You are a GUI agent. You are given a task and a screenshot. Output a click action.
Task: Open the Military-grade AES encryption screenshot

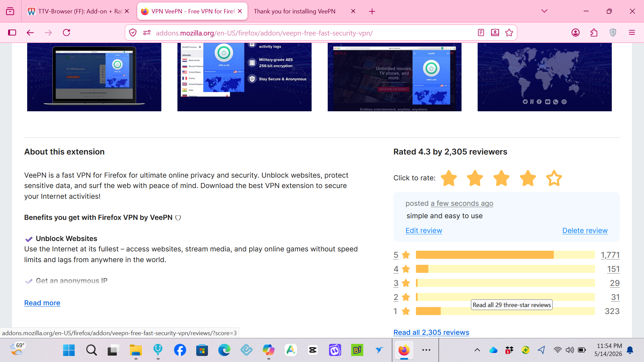pos(245,77)
